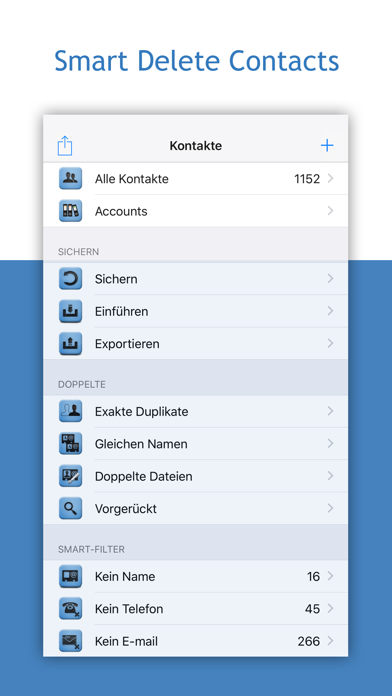This screenshot has width=392, height=696.
Task: Click the Kein E-mail envelope icon
Action: [x=70, y=641]
